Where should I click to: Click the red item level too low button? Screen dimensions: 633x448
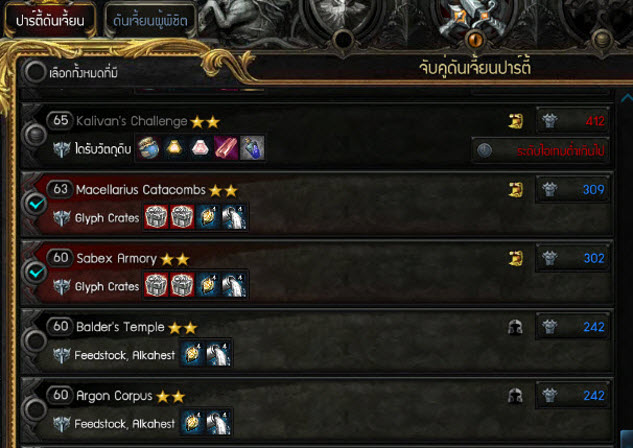pos(541,151)
